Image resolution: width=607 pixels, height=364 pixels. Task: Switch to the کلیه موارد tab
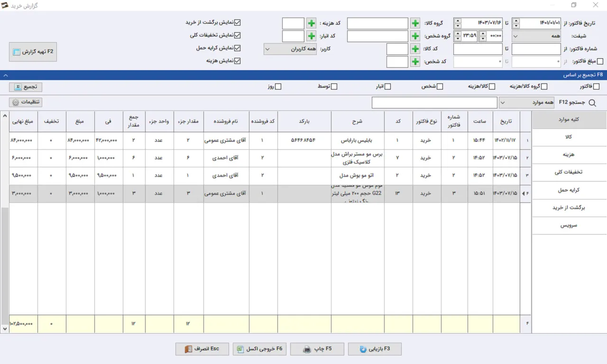point(569,119)
